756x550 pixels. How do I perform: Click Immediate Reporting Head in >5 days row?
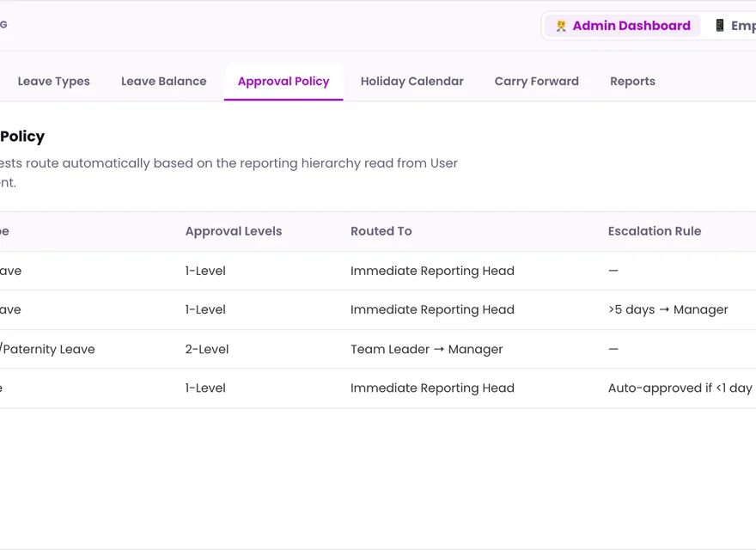(432, 309)
